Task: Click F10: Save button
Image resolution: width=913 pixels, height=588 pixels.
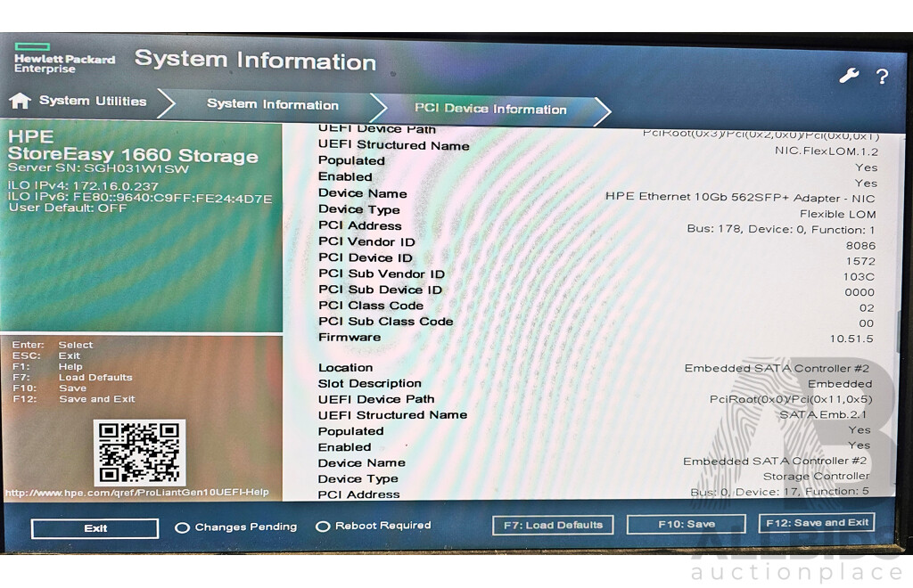Action: (x=686, y=524)
